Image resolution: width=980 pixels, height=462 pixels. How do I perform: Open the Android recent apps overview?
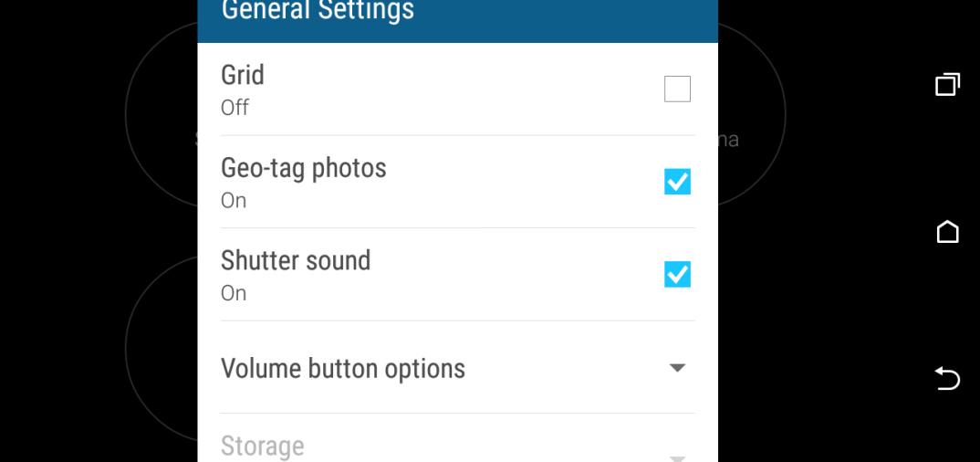(x=947, y=85)
